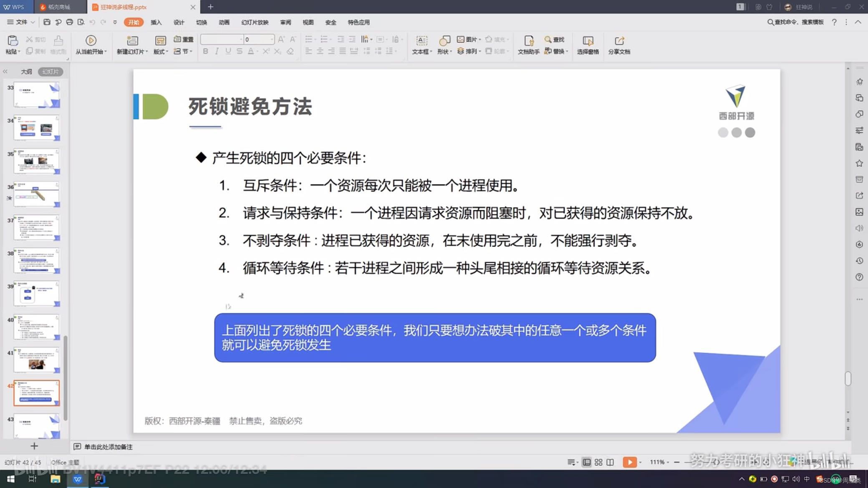This screenshot has height=488, width=868.
Task: Switch to the 幻灯片放映 tab
Action: click(x=255, y=22)
